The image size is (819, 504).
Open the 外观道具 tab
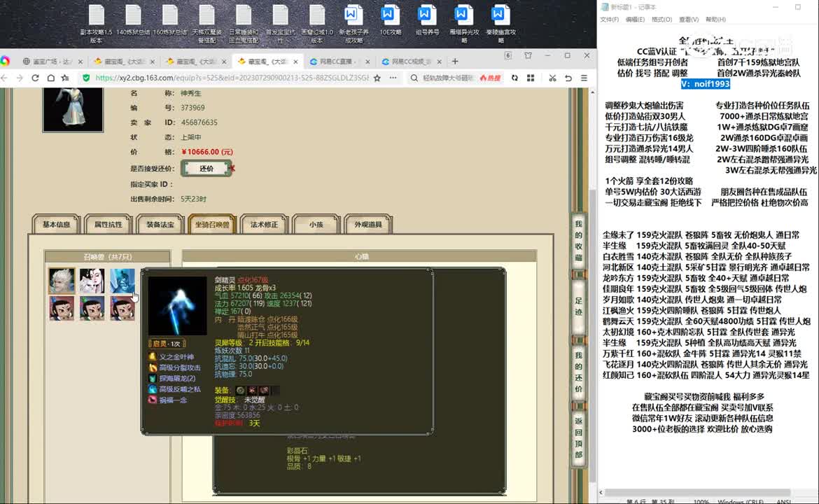(x=367, y=224)
